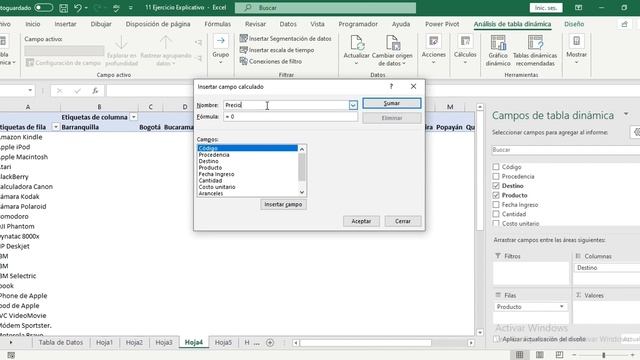Viewport: 640px width, 360px height.
Task: Open the Cálculos ribbon menu
Action: coord(465,50)
